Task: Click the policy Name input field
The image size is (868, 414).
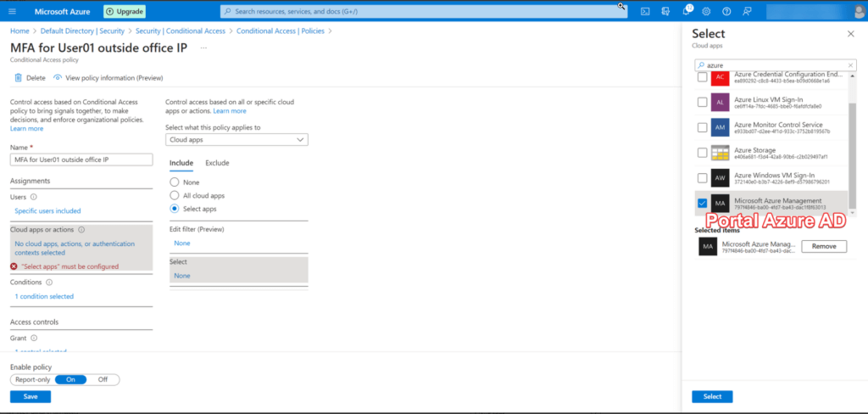Action: [81, 159]
